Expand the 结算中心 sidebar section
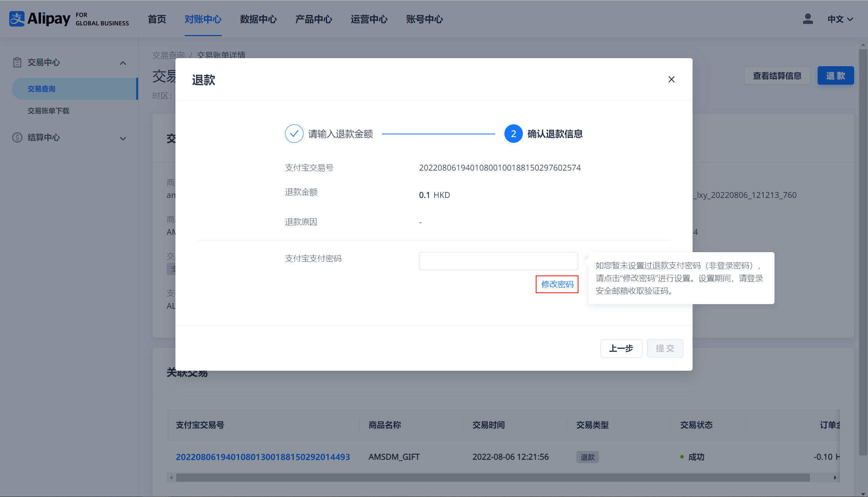The width and height of the screenshot is (868, 497). (x=123, y=138)
